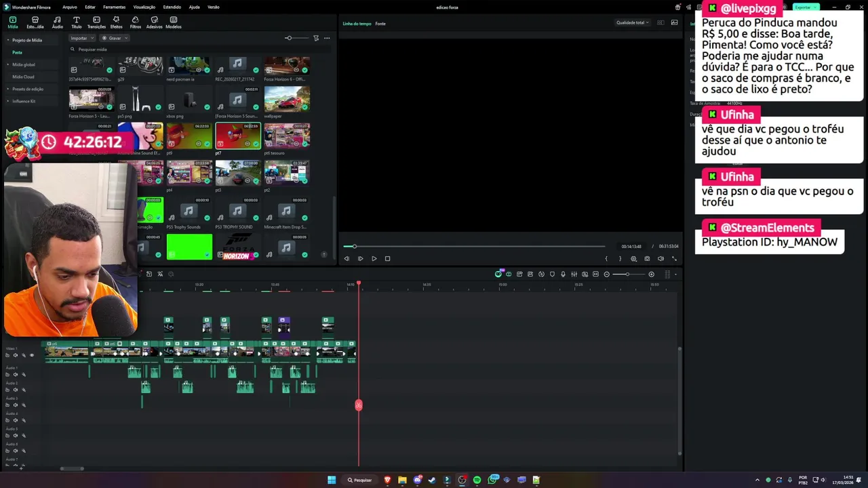Toggle visibility eye on Vídeo 1 track

pyautogui.click(x=32, y=355)
